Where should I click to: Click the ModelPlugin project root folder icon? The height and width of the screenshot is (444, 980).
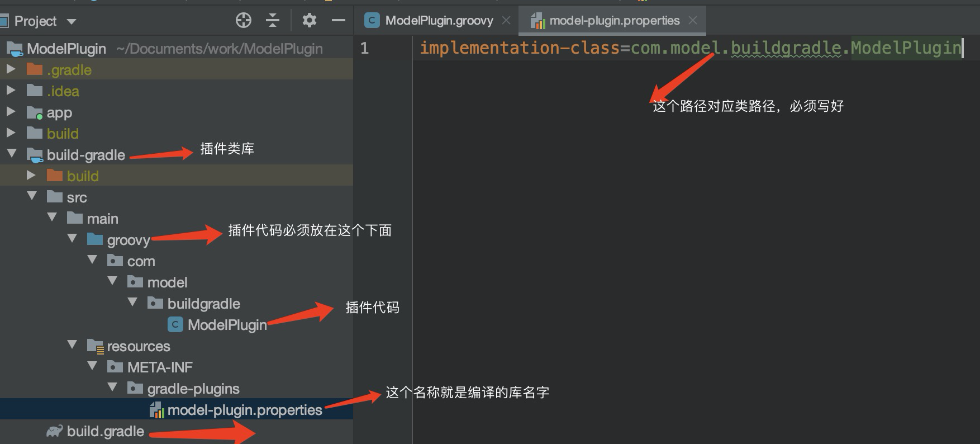pyautogui.click(x=15, y=49)
